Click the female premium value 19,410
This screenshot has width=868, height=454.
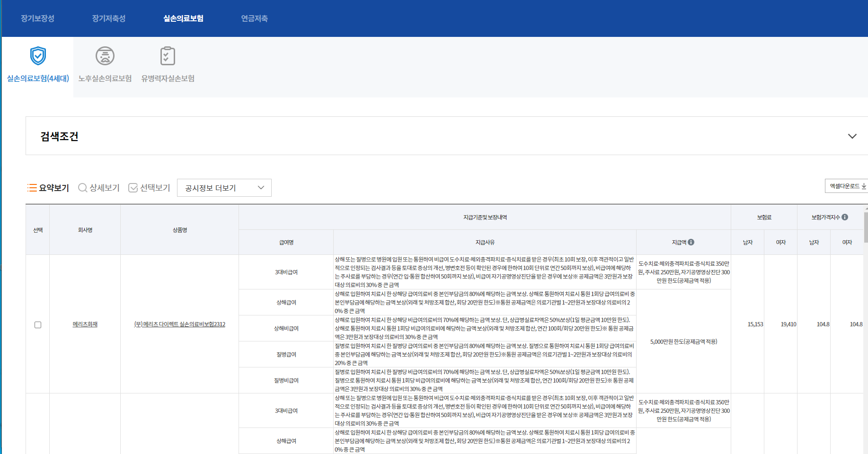click(788, 324)
